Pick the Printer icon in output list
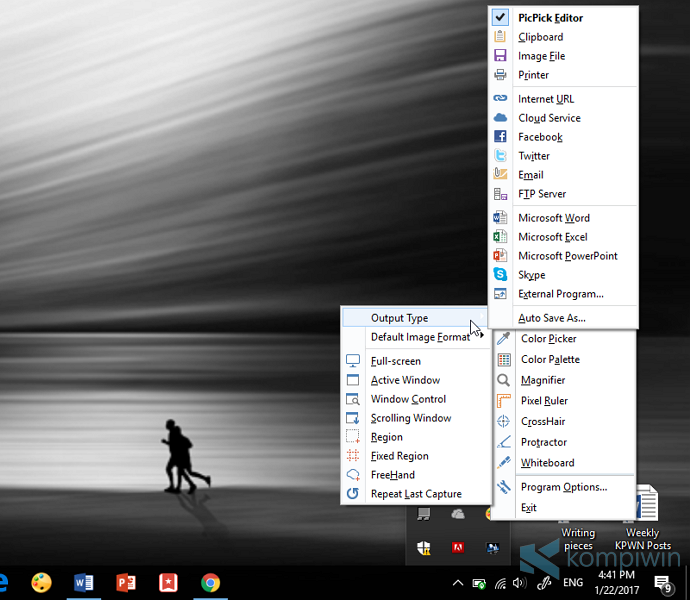 click(x=500, y=74)
